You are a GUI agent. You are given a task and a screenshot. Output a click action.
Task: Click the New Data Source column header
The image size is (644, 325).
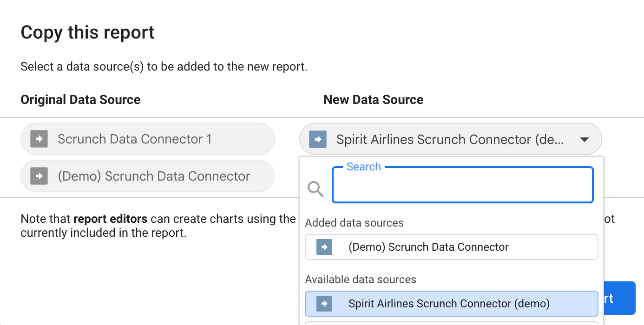click(374, 100)
